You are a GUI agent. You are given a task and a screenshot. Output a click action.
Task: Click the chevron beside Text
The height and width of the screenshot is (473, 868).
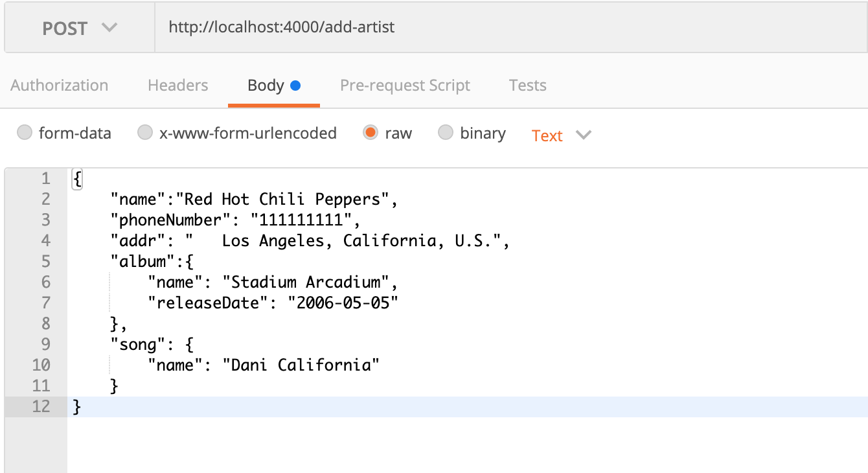584,135
